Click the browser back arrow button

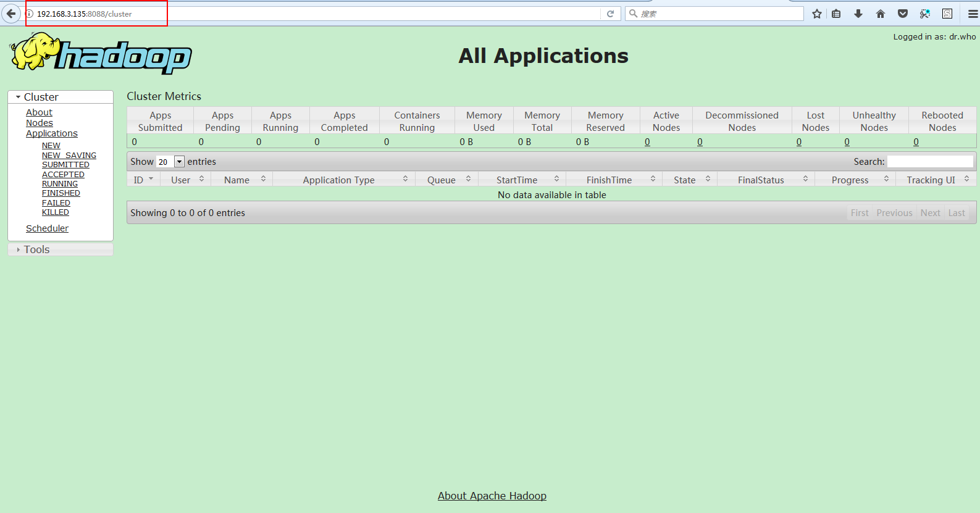(11, 14)
